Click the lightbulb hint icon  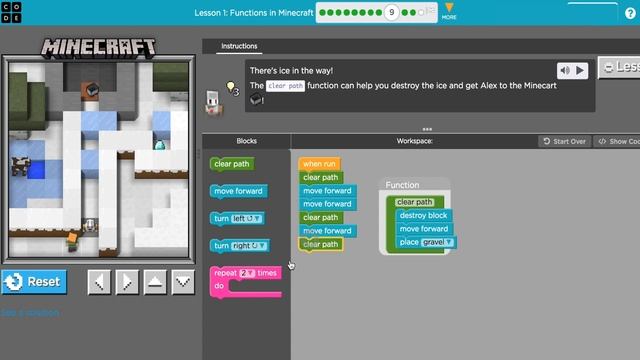click(x=231, y=87)
